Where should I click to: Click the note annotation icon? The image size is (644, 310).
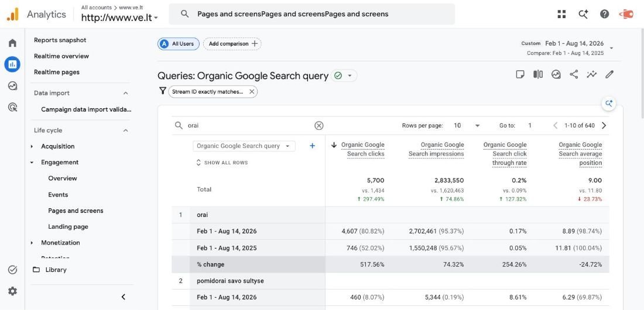tap(520, 74)
